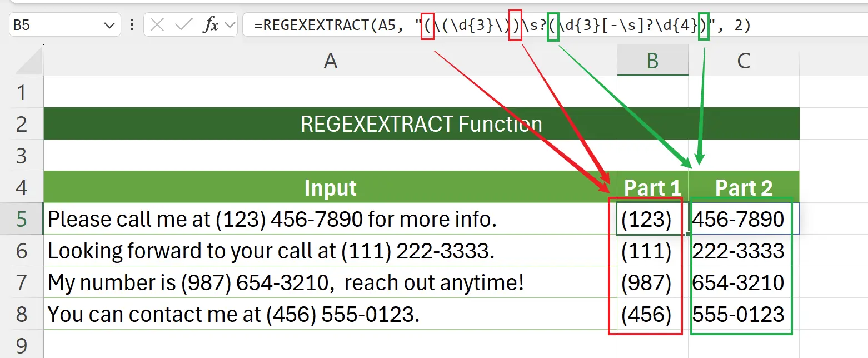Select column A by its header
Screen dimensions: 868x358
click(330, 61)
